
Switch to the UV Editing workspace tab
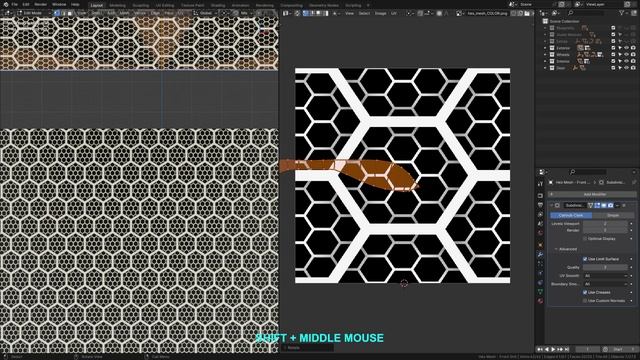click(164, 5)
